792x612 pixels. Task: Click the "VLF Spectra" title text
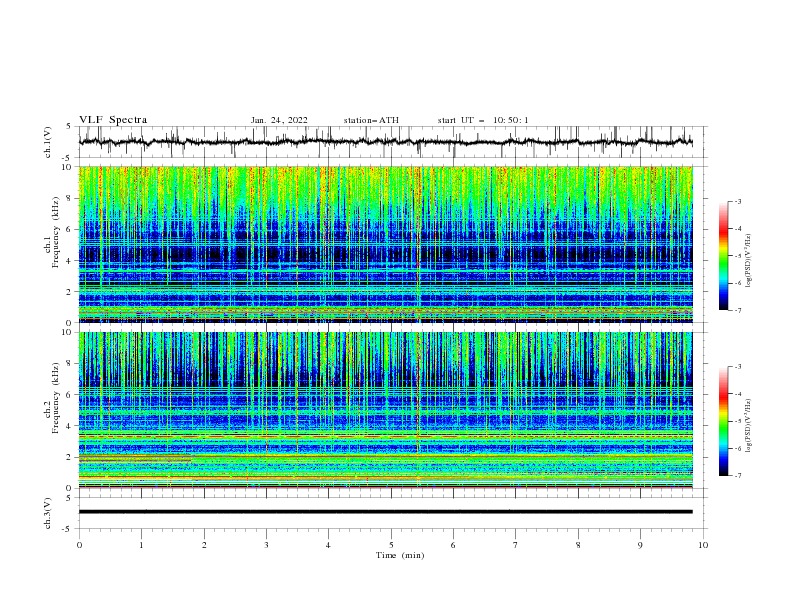click(113, 120)
